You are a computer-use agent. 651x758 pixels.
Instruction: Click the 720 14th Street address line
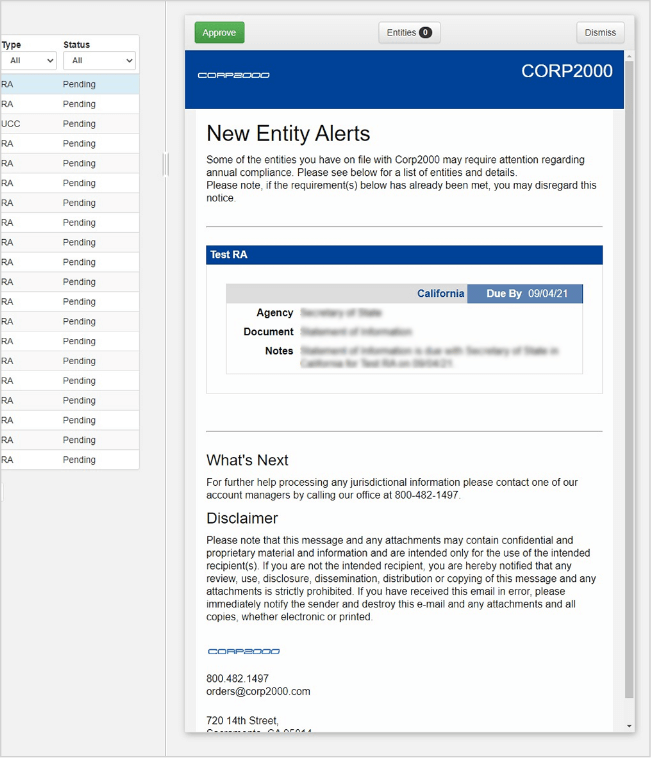point(242,720)
